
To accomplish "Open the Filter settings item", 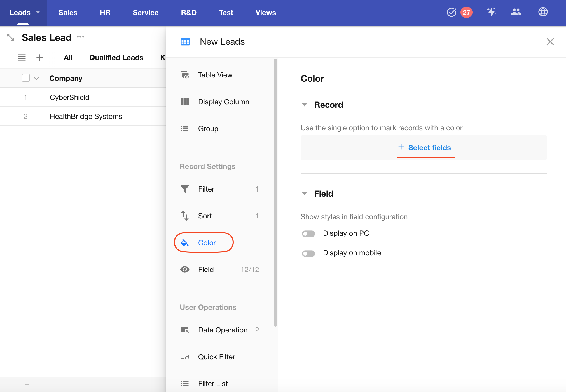I will coord(206,189).
